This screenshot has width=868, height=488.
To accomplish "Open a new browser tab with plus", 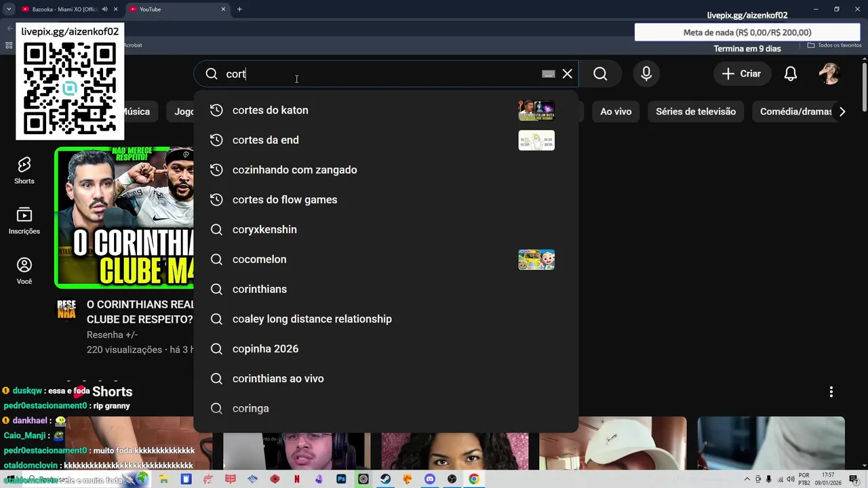I will coord(239,9).
